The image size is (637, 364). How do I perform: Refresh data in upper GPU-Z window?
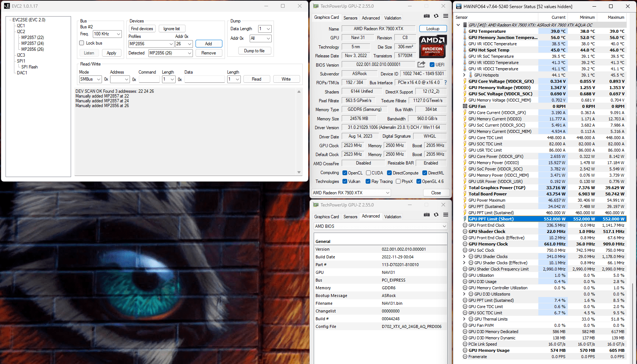click(436, 16)
